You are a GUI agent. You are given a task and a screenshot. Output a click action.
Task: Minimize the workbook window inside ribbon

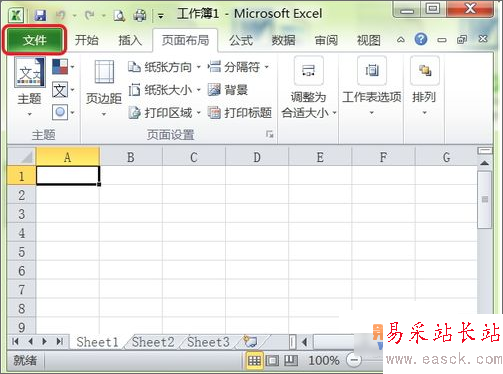(x=442, y=40)
